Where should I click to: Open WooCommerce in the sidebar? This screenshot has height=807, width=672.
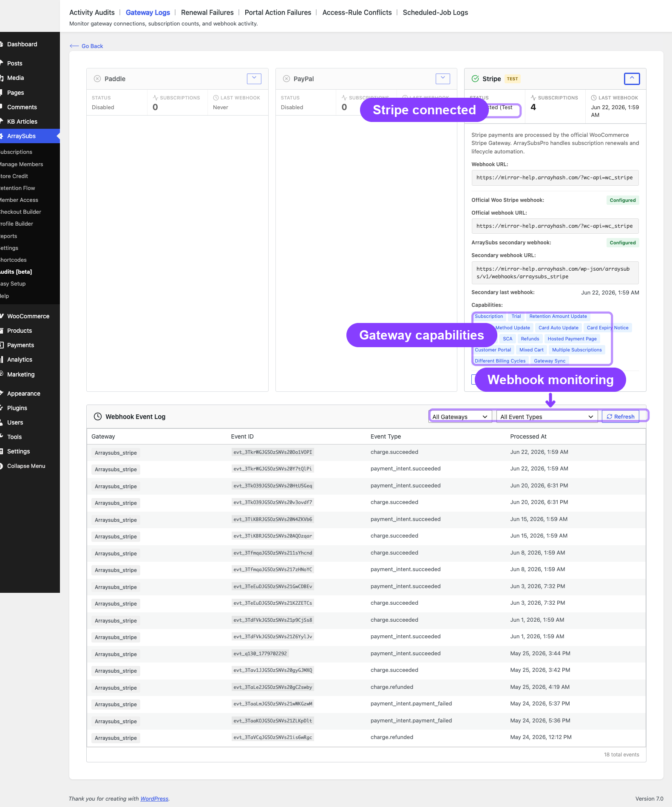[x=30, y=316]
